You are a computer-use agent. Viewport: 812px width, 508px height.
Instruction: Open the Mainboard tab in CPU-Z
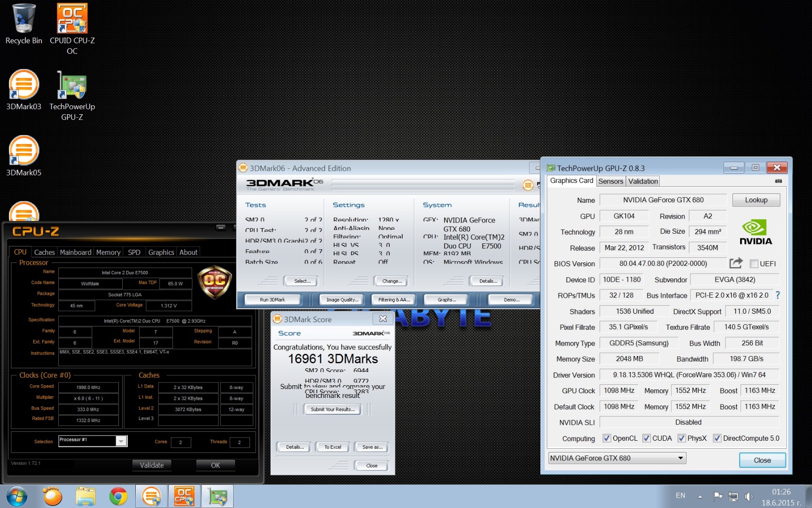pos(75,252)
